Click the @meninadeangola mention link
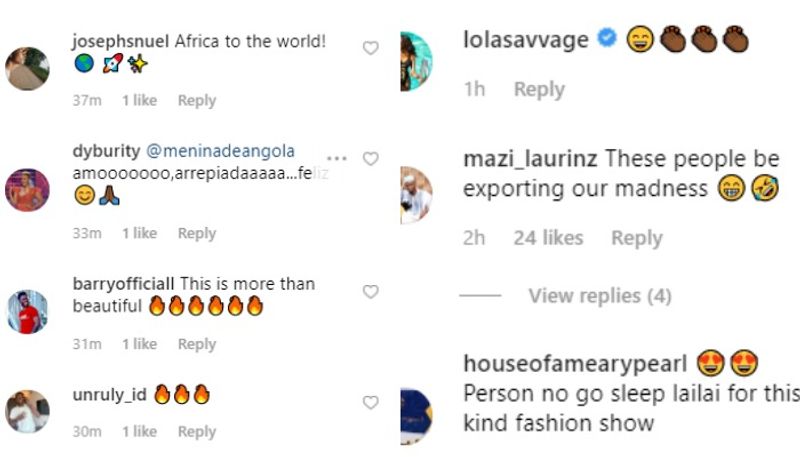The width and height of the screenshot is (800, 457). coord(221,151)
